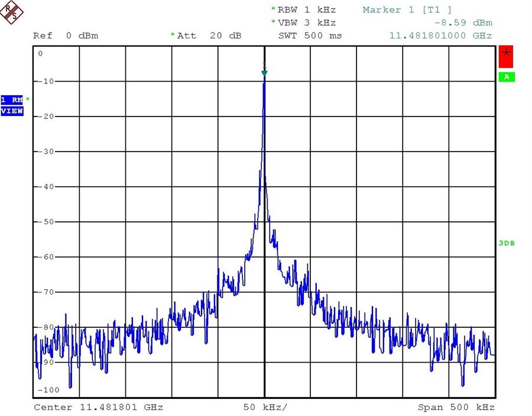Click the Marker 1 [T1] readout title
The image size is (532, 416).
(x=407, y=10)
